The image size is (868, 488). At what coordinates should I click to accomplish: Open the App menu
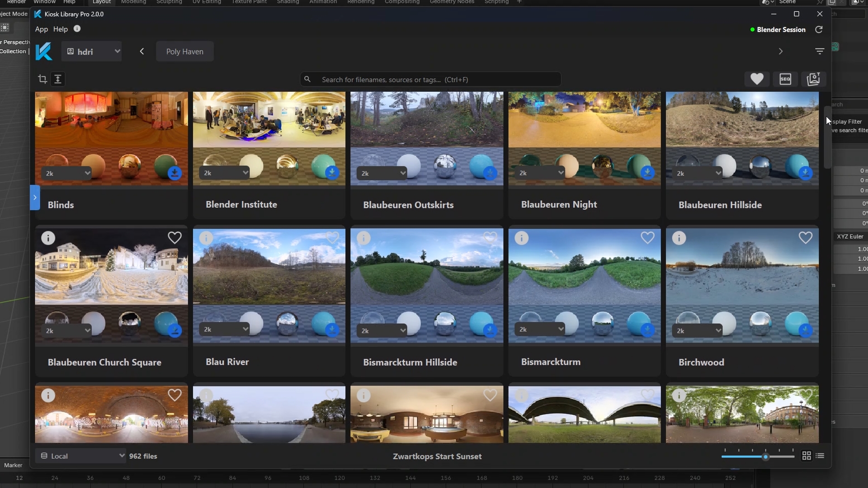(41, 29)
